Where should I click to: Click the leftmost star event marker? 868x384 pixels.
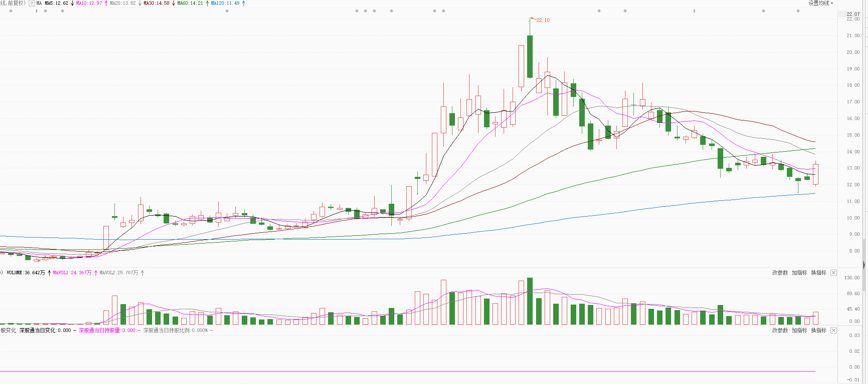pyautogui.click(x=11, y=11)
